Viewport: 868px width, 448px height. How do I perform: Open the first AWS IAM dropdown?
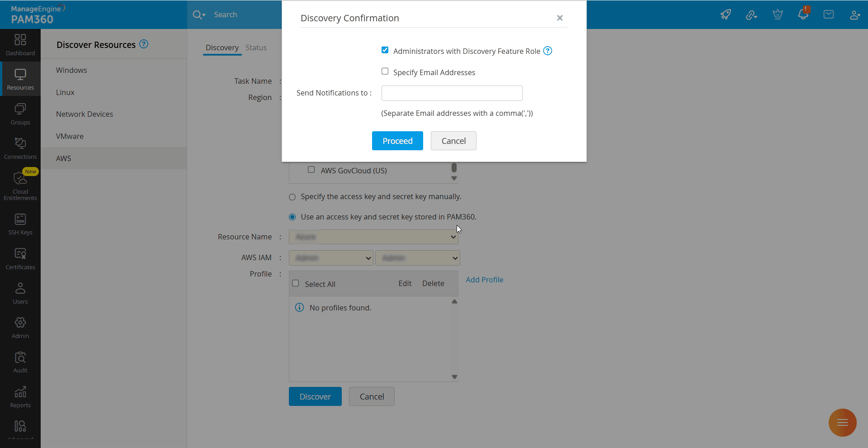pos(331,258)
